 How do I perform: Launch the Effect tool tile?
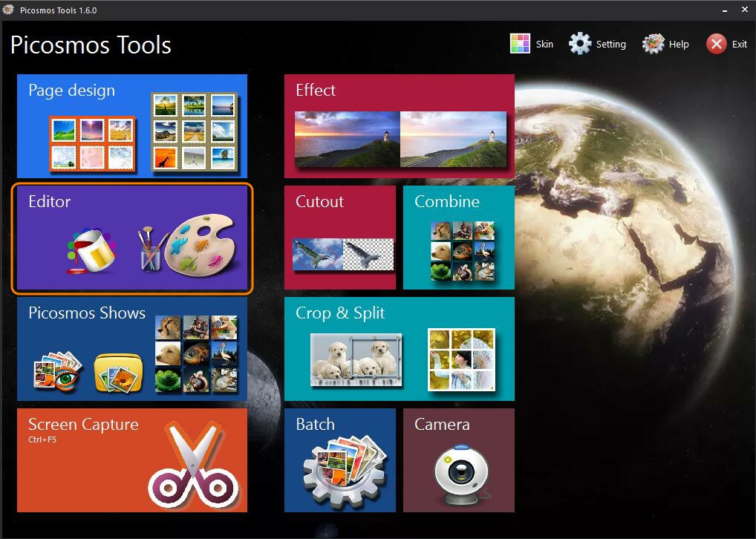[x=399, y=126]
